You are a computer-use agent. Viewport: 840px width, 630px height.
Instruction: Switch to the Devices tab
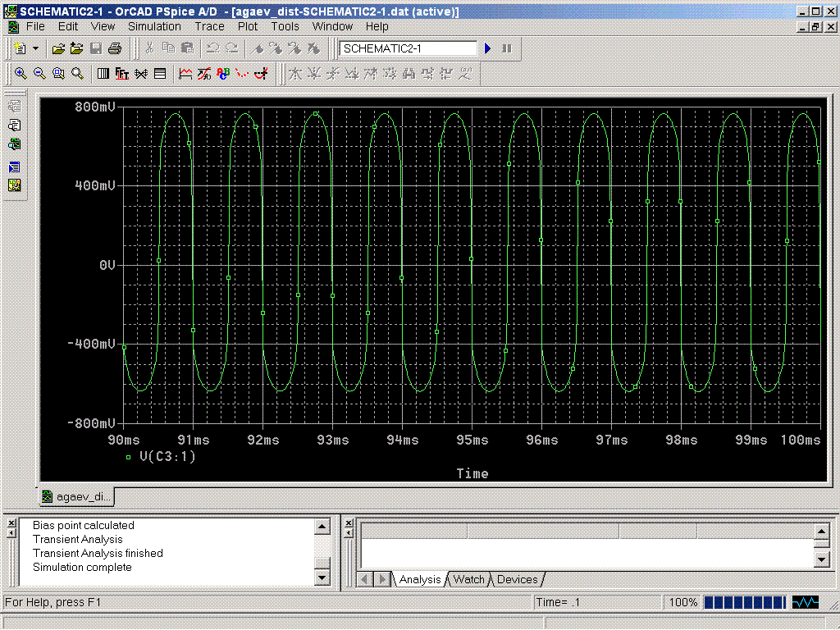click(x=518, y=579)
